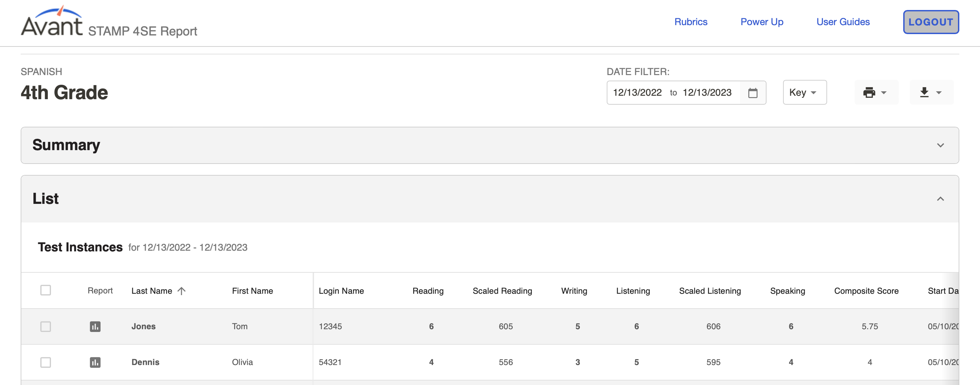Sort by Composite Score column header

pos(866,291)
